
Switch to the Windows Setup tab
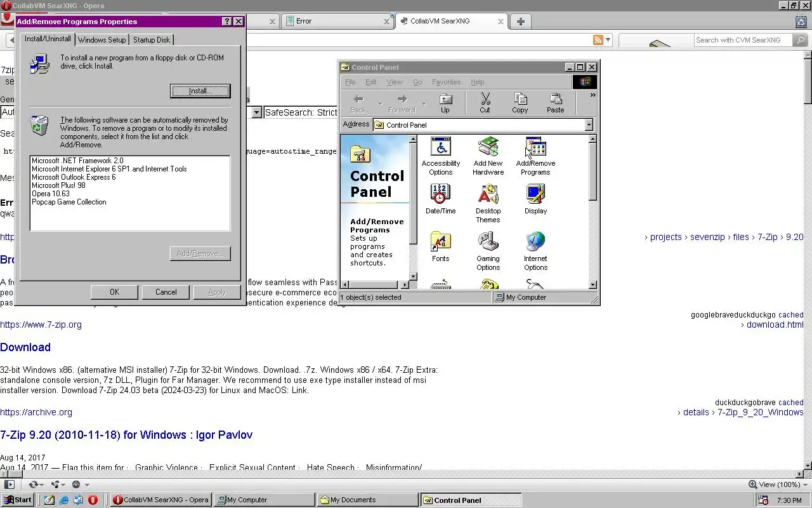(101, 39)
